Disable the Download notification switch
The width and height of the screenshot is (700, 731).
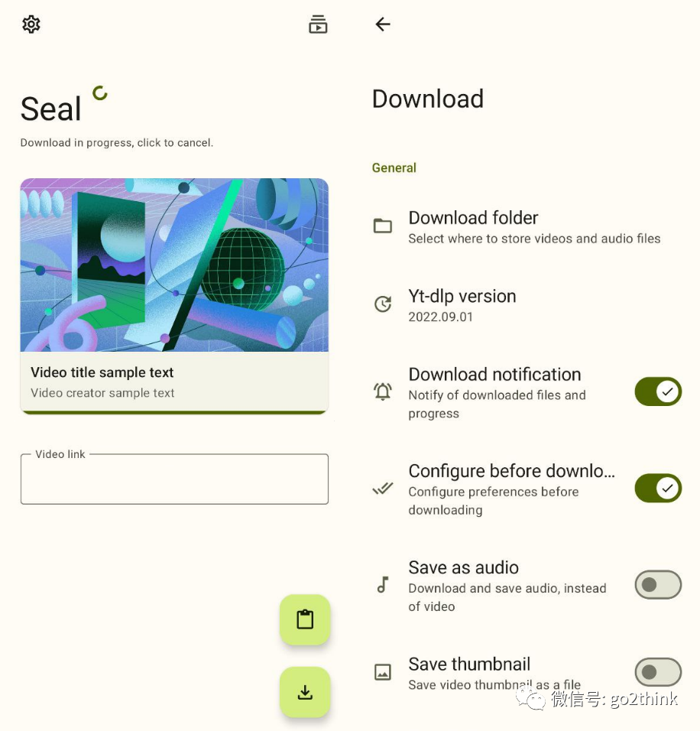tap(658, 391)
